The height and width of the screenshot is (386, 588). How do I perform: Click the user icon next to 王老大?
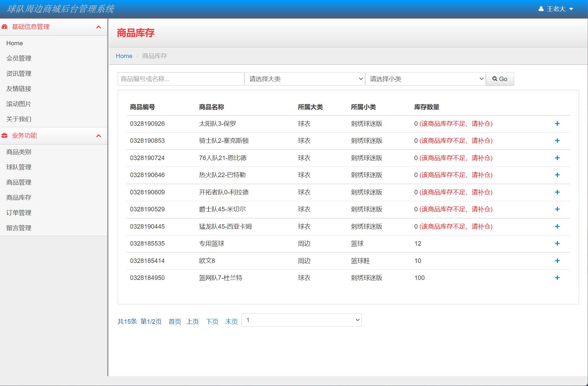pyautogui.click(x=541, y=9)
